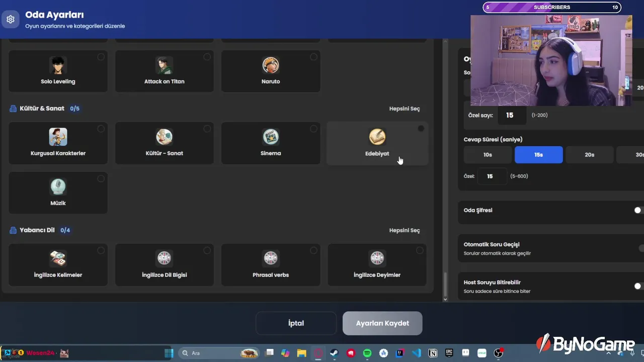This screenshot has width=644, height=362.
Task: Click the Subscribers goal progress bar
Action: [552, 7]
